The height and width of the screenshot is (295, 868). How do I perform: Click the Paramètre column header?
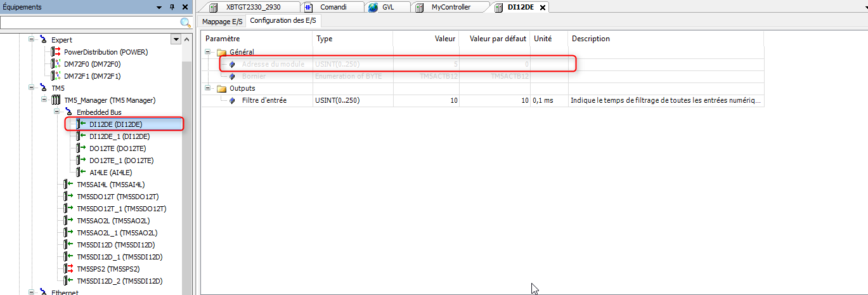coord(257,39)
